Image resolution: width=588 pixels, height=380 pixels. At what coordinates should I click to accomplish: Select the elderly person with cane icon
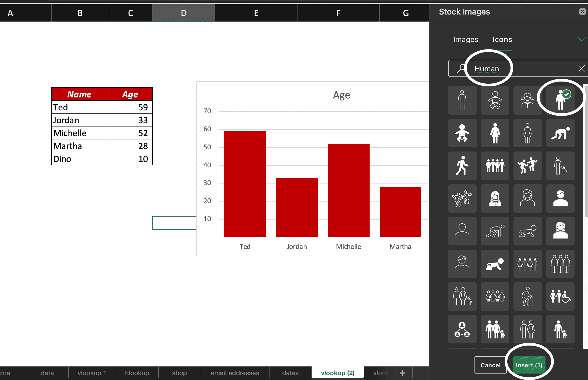click(x=527, y=297)
